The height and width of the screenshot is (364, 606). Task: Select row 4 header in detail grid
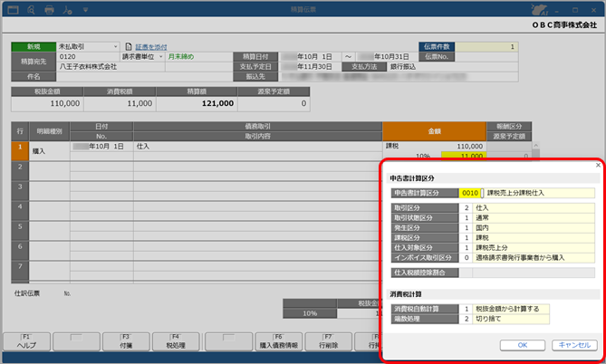pos(20,211)
